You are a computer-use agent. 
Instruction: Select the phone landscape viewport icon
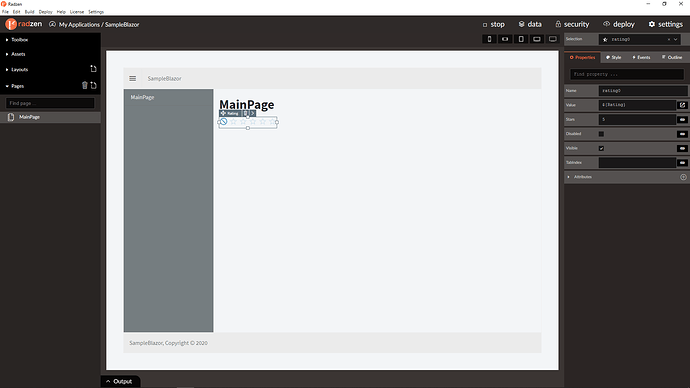pos(505,39)
